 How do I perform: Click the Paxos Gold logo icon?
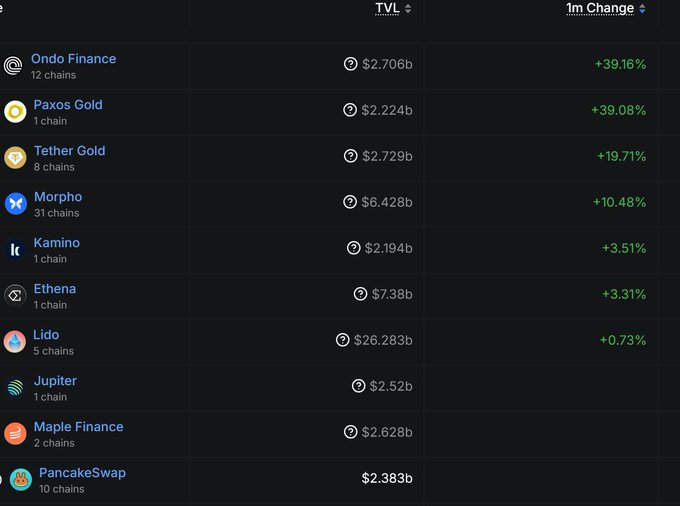(x=15, y=112)
